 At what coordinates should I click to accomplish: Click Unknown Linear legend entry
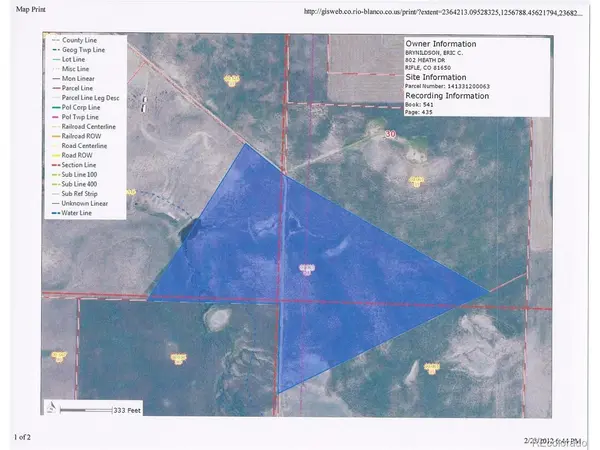[80, 204]
